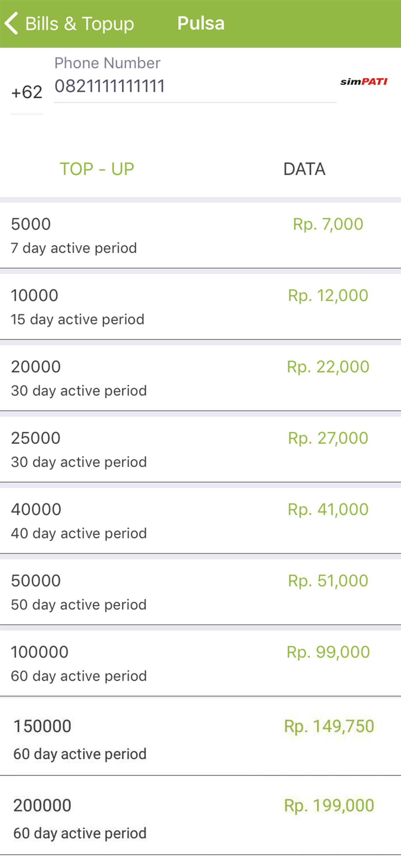
Task: Select the 100000 pulsa package
Action: pyautogui.click(x=200, y=663)
